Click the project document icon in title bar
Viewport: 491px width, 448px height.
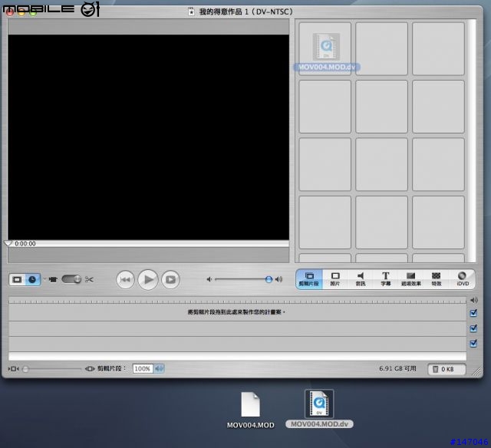coord(191,12)
